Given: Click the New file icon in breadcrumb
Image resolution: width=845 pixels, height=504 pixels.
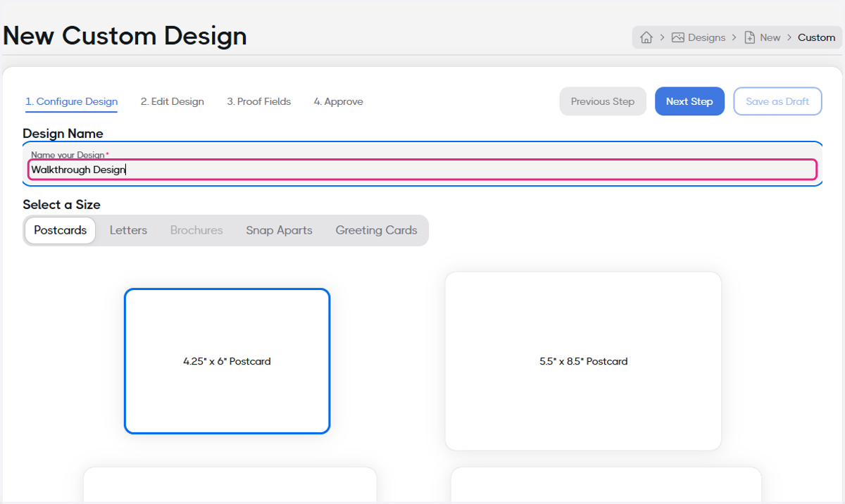Looking at the screenshot, I should (750, 37).
